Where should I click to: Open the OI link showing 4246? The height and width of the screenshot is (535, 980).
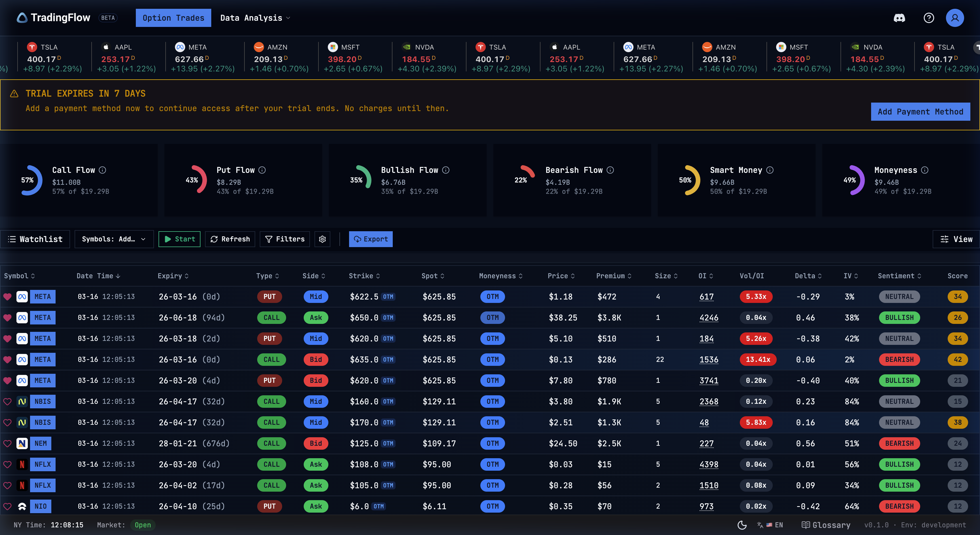click(709, 317)
